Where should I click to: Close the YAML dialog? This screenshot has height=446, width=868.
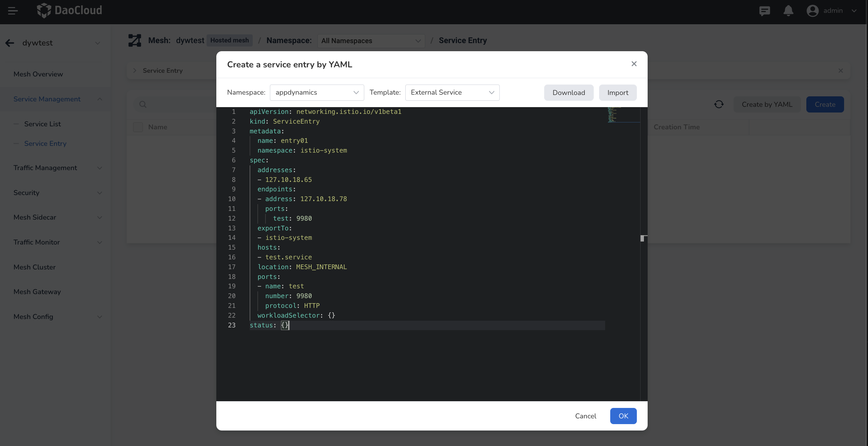pos(634,64)
